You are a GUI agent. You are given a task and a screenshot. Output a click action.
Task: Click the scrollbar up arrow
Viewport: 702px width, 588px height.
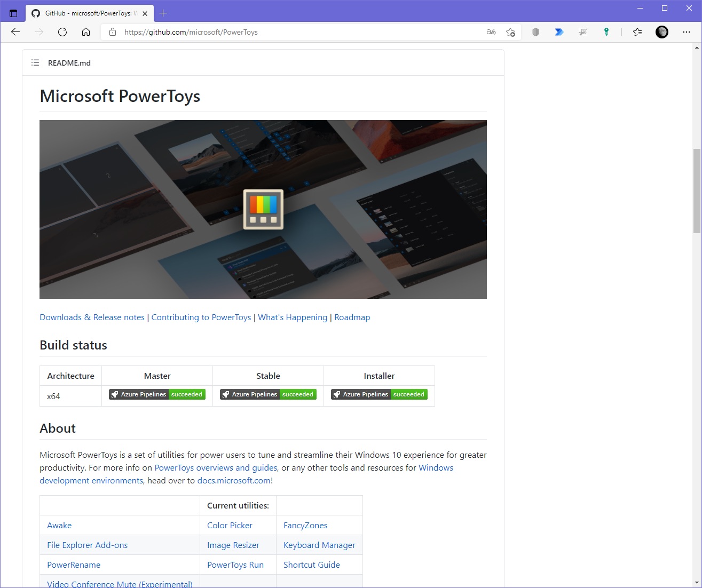(697, 48)
